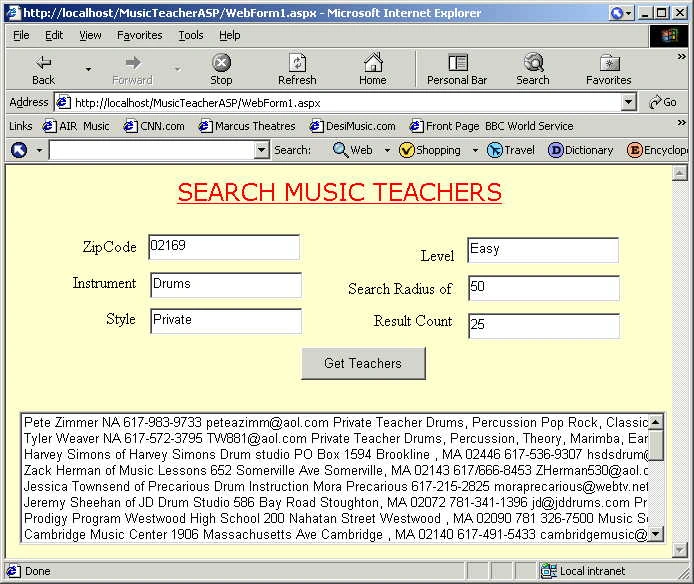Open the View menu
Image resolution: width=694 pixels, height=584 pixels.
pos(90,35)
